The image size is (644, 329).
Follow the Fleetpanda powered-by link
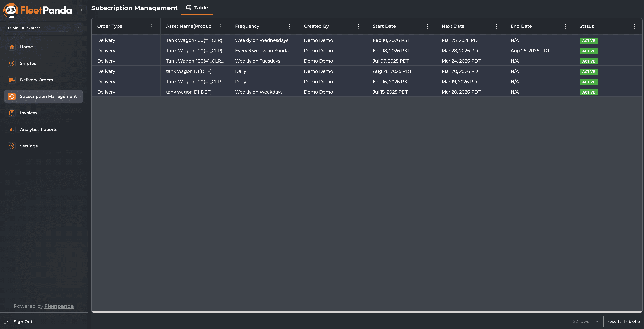click(59, 306)
